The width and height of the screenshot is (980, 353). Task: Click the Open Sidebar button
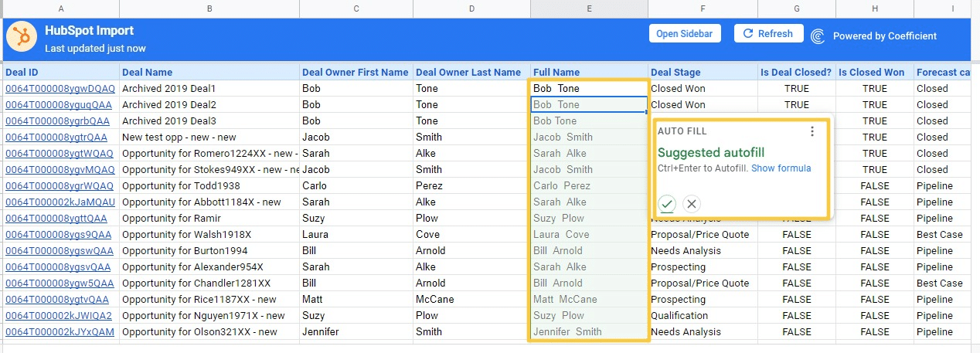[x=684, y=34]
